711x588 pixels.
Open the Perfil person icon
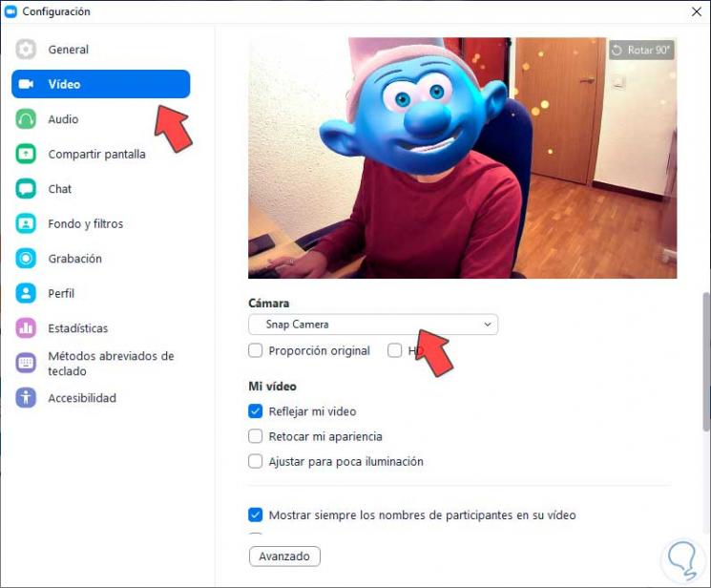pyautogui.click(x=26, y=293)
